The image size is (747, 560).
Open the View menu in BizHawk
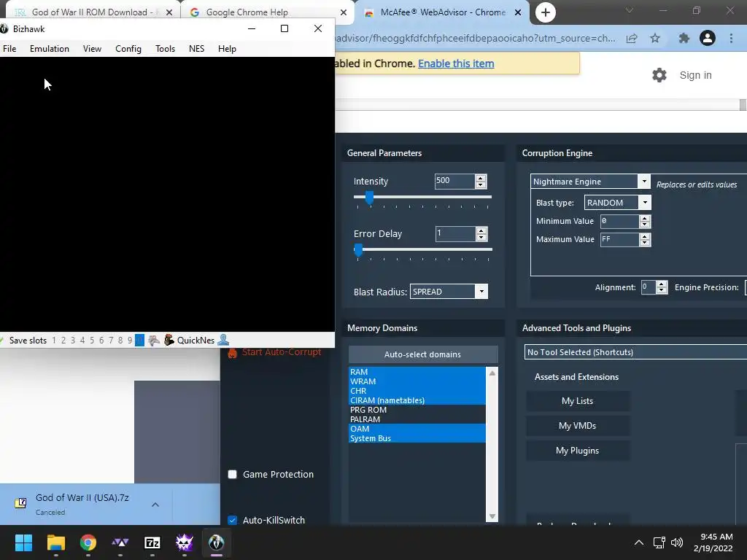pos(92,49)
